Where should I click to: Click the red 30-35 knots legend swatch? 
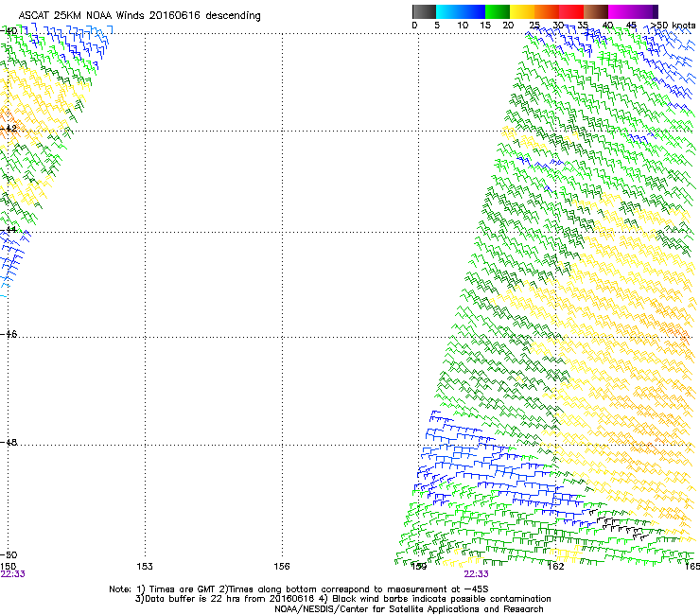click(x=571, y=11)
